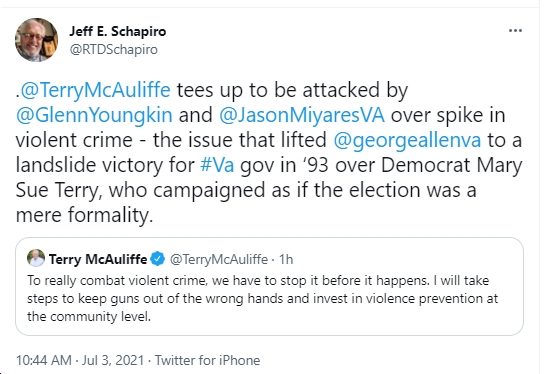Click the 1h timestamp in quoted tweet
544x374 pixels.
[x=286, y=259]
